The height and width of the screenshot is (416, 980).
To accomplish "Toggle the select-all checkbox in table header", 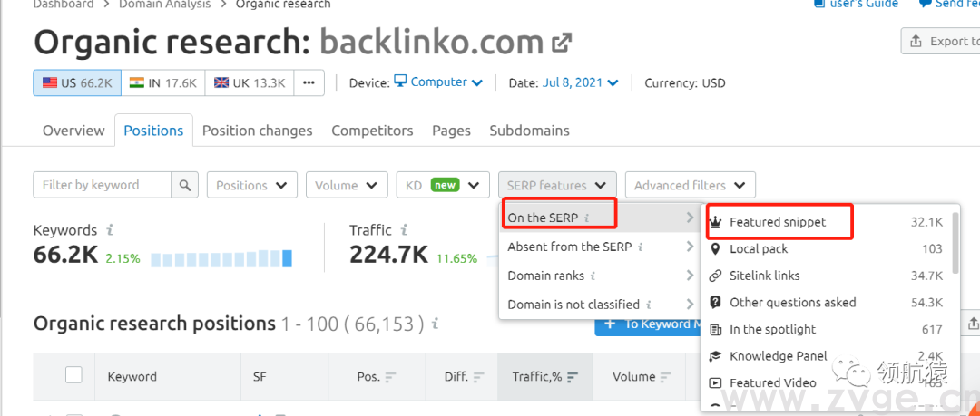I will 73,375.
